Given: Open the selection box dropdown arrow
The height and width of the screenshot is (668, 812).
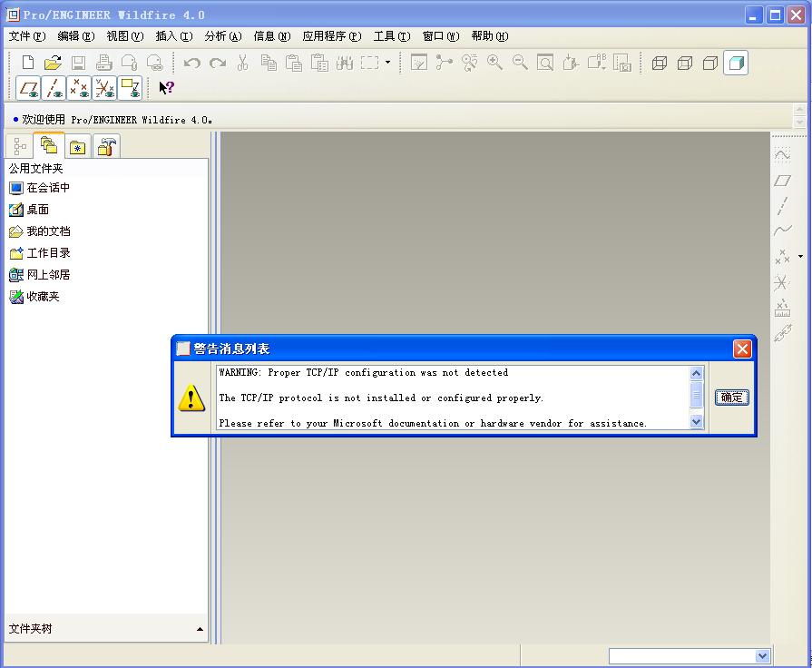Looking at the screenshot, I should tap(387, 63).
